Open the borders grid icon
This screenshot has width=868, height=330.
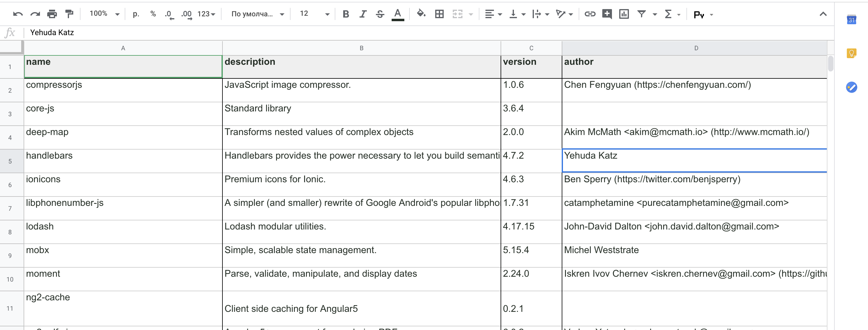pos(439,14)
